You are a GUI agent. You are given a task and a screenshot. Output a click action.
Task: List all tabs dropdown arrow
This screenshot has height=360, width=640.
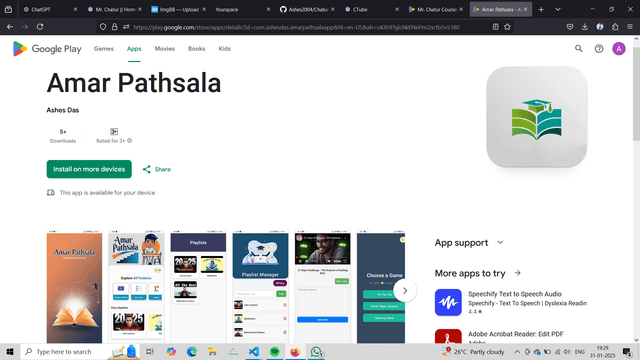[x=558, y=9]
